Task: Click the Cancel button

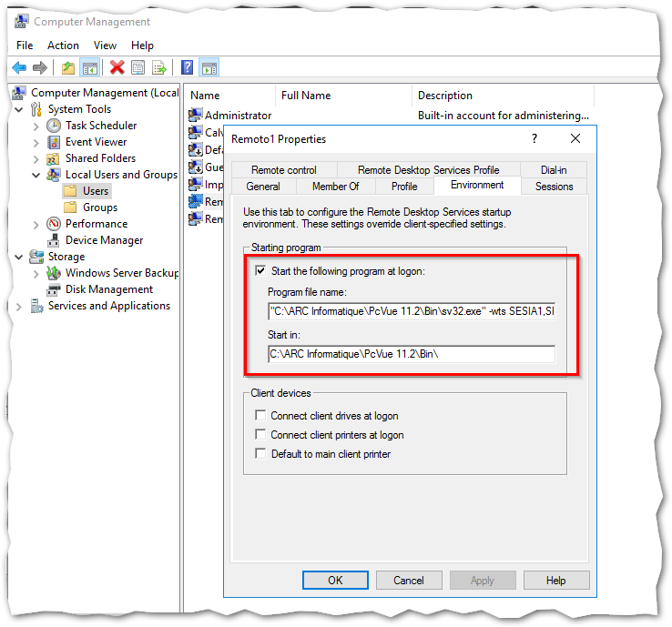Action: click(x=409, y=581)
